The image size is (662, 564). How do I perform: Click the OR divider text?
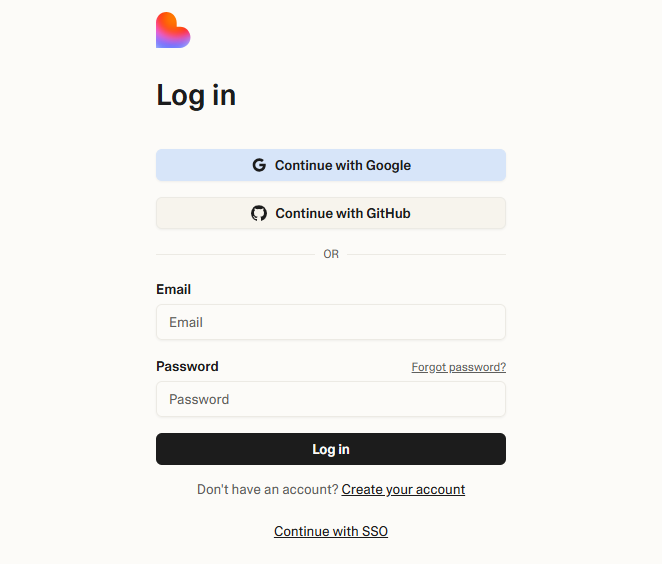(x=331, y=254)
